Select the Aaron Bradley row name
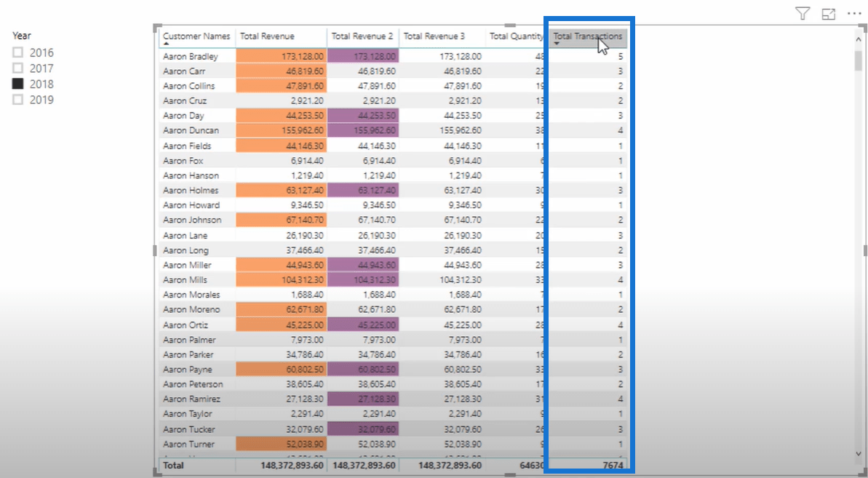The height and width of the screenshot is (478, 868). click(x=191, y=56)
